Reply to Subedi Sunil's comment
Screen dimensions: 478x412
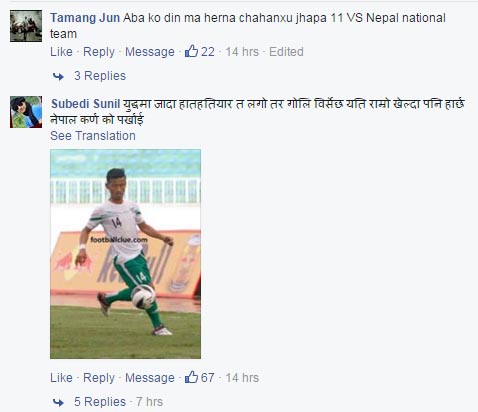pos(99,378)
